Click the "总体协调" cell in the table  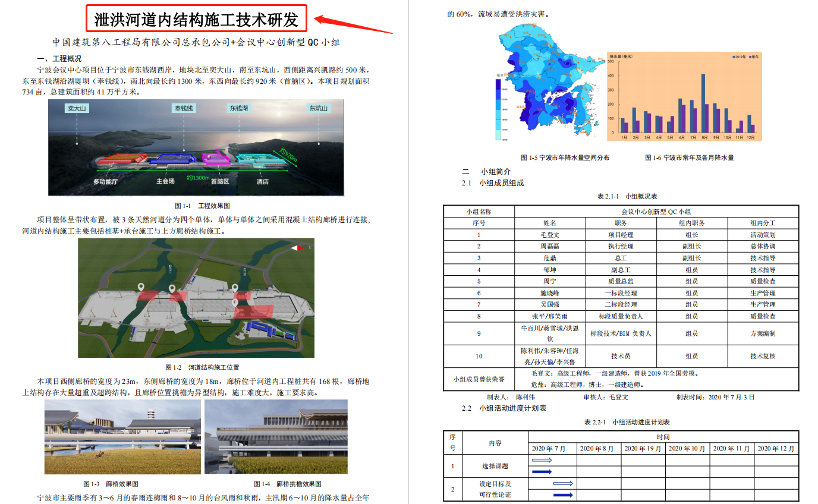click(x=763, y=246)
